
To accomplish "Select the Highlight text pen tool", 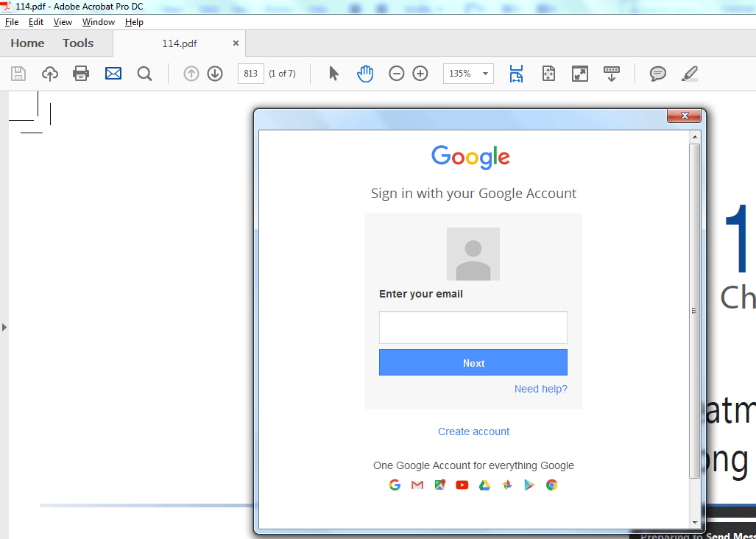I will tap(690, 74).
